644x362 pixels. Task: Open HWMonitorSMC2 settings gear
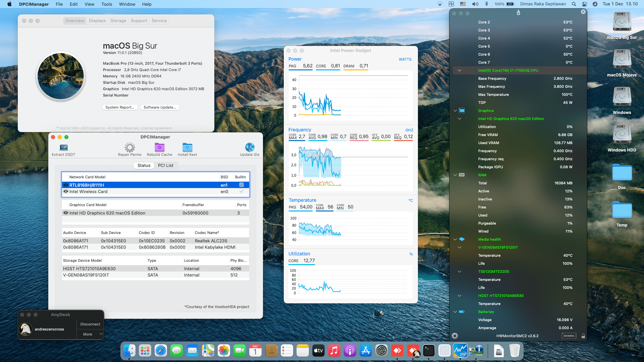click(x=455, y=336)
